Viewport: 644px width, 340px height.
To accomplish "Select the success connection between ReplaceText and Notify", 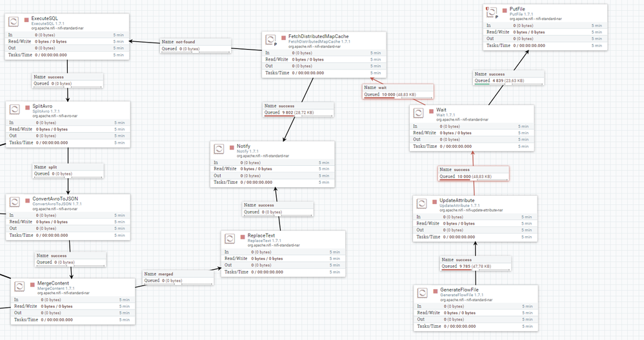I will click(x=278, y=208).
